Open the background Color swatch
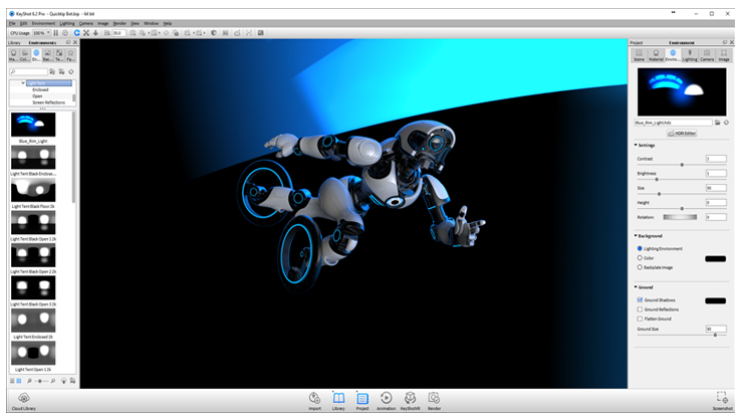Screen dimensions: 743x419 click(x=716, y=259)
